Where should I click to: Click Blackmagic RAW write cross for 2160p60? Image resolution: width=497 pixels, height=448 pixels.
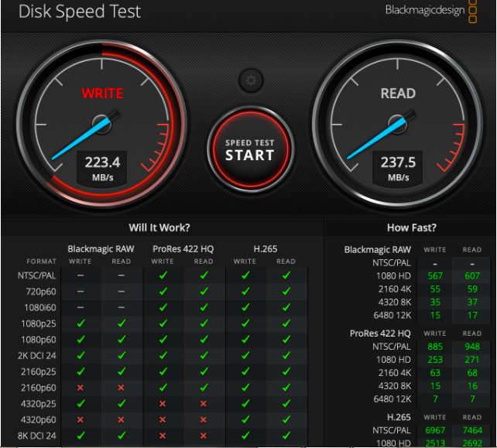click(81, 388)
